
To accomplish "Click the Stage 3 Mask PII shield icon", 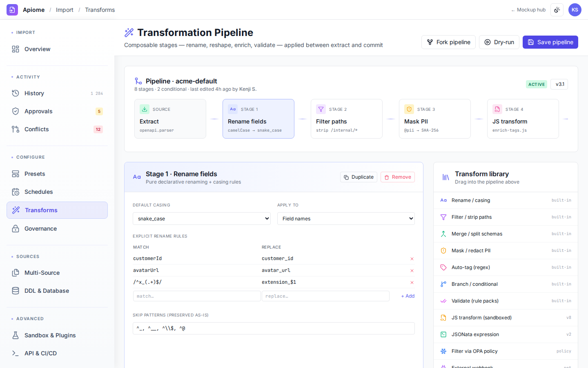I will (x=409, y=109).
